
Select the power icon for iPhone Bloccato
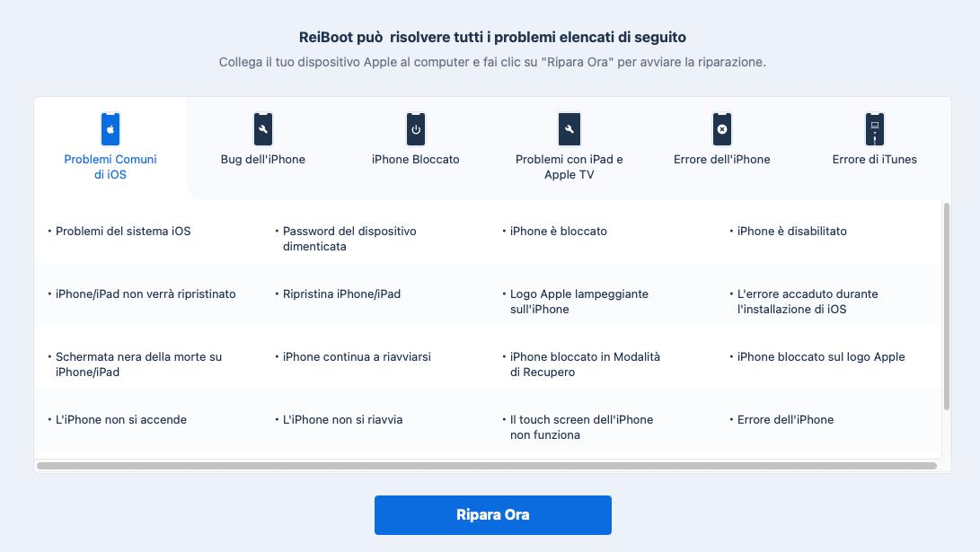pos(415,128)
